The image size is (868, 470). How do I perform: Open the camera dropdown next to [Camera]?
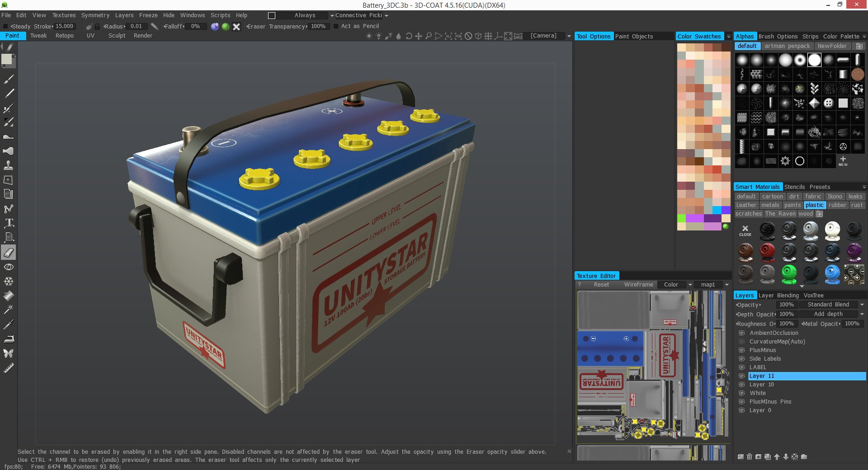[x=568, y=36]
